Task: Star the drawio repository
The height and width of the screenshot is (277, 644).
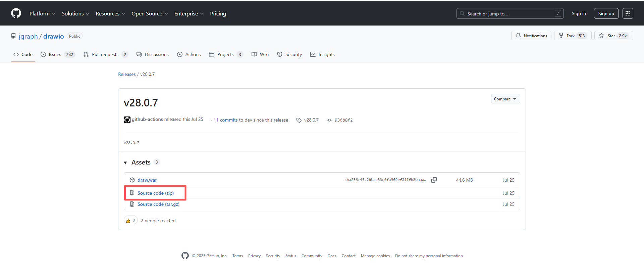Action: 613,36
